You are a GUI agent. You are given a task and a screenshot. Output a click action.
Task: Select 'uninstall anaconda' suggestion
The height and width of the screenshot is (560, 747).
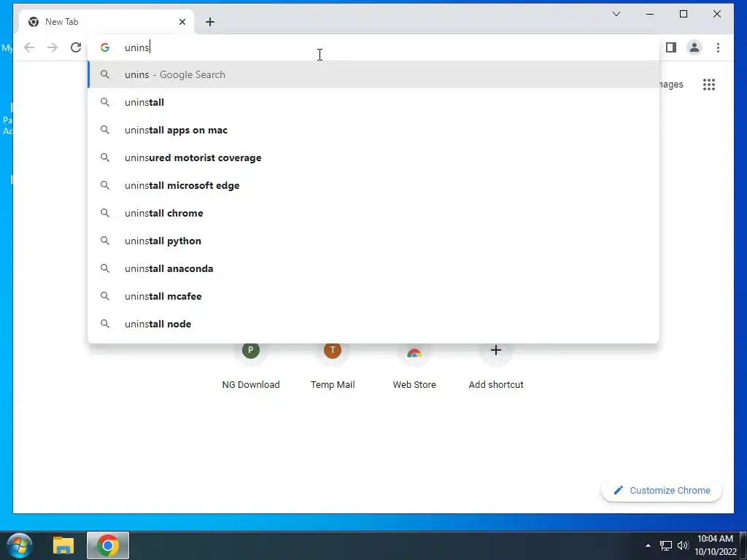(x=374, y=268)
